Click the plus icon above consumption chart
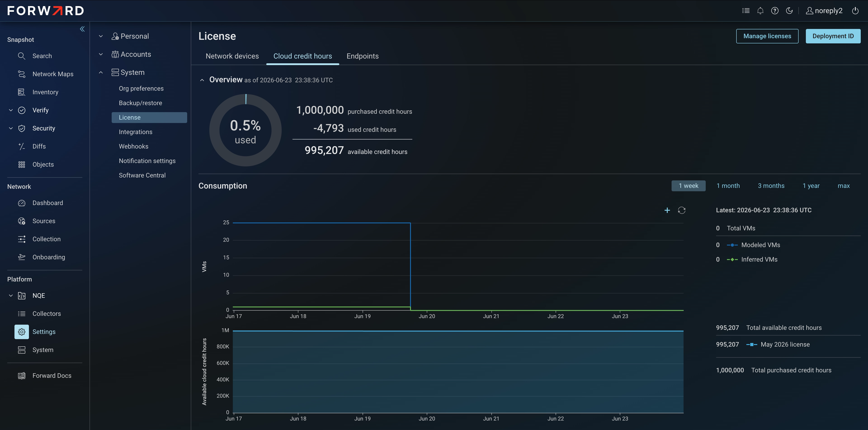This screenshot has width=868, height=430. click(667, 210)
